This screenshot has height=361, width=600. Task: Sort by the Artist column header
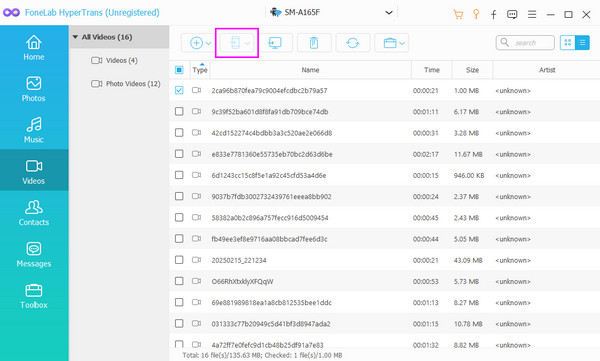point(547,70)
